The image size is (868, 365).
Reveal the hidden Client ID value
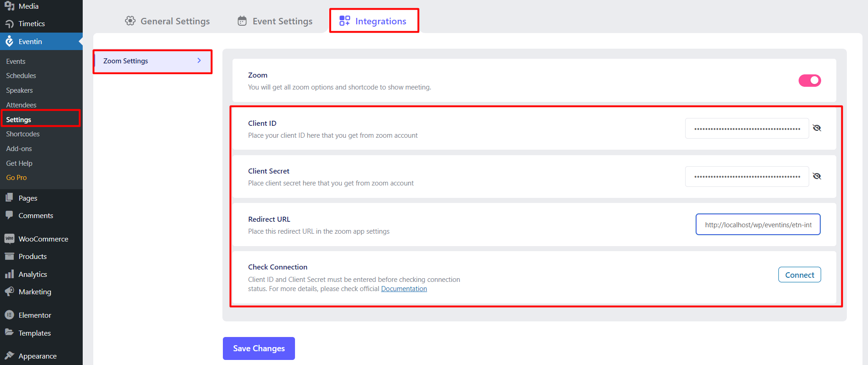(x=817, y=128)
